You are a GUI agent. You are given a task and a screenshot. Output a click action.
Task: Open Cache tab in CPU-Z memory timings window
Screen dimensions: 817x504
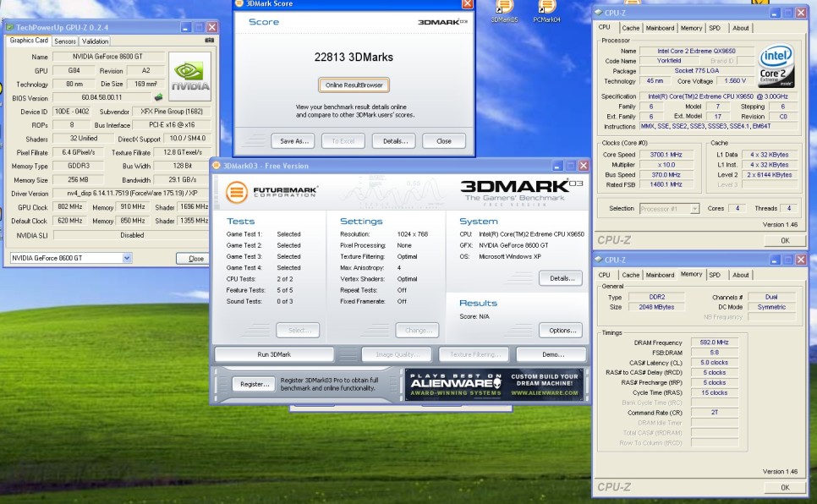coord(630,275)
